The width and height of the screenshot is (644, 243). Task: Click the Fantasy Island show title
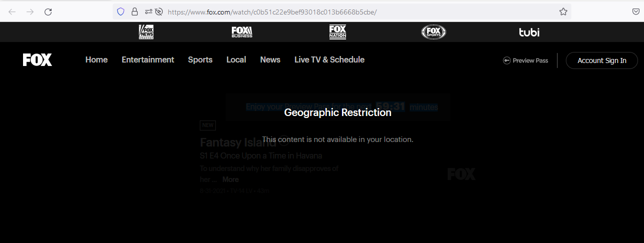point(238,142)
